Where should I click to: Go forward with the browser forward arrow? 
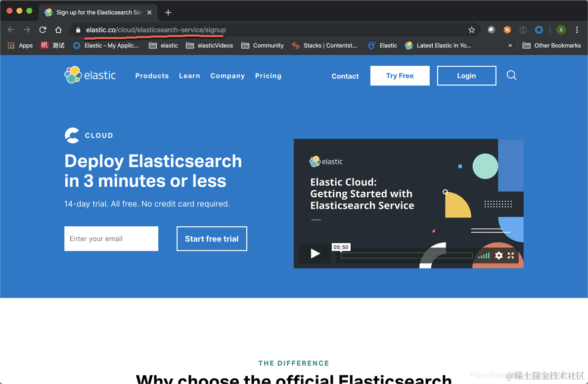27,30
